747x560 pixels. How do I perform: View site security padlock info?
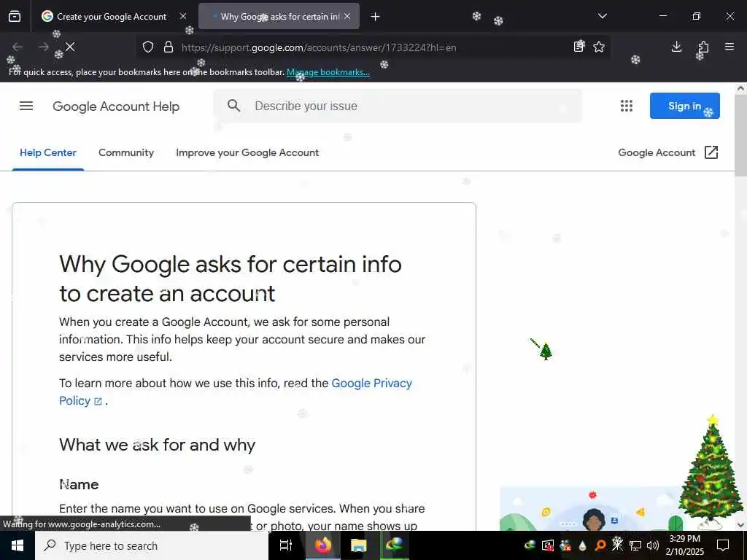click(169, 47)
